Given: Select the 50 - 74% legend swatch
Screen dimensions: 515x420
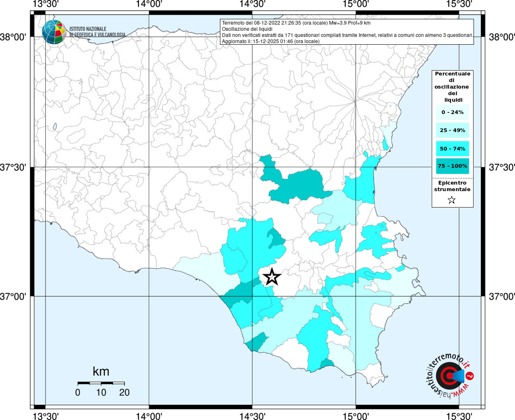Looking at the screenshot, I should click(x=452, y=148).
